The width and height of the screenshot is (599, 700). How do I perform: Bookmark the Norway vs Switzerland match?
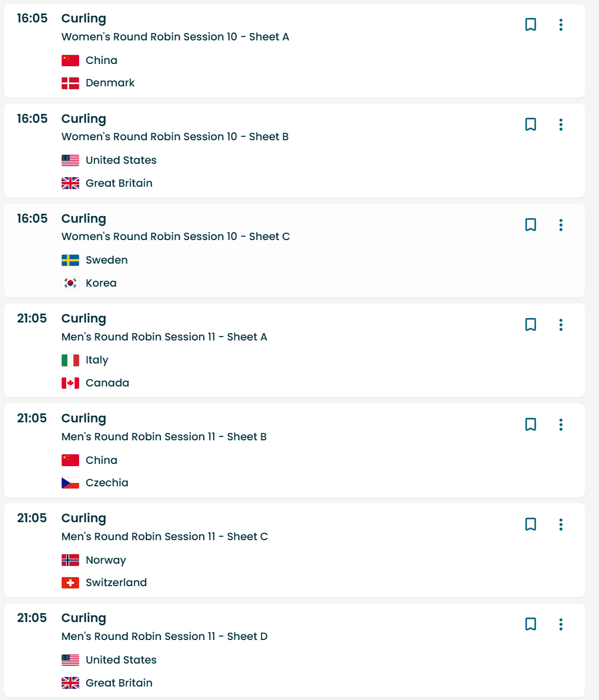tap(530, 524)
